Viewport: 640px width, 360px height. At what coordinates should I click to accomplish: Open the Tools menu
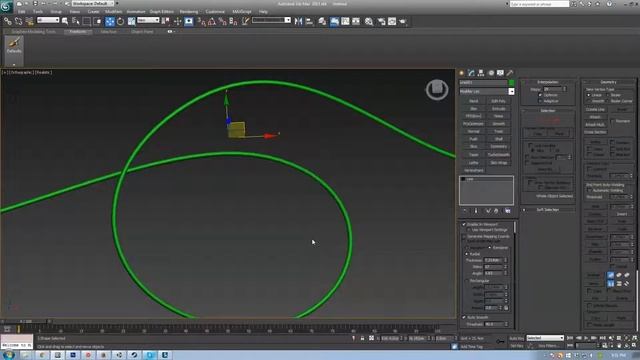(x=38, y=11)
